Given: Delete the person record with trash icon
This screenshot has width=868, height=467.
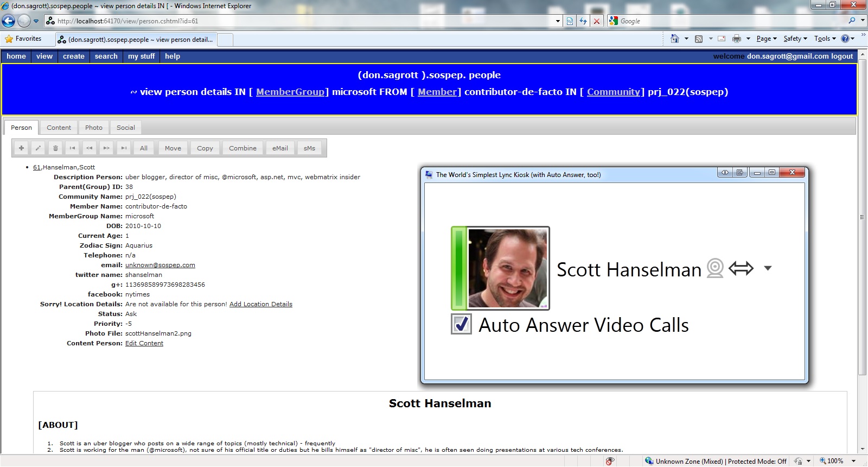Looking at the screenshot, I should (x=55, y=148).
